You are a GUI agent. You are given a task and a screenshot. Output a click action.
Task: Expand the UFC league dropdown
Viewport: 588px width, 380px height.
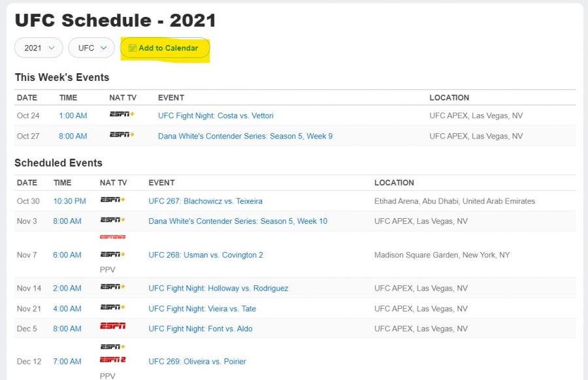point(91,48)
